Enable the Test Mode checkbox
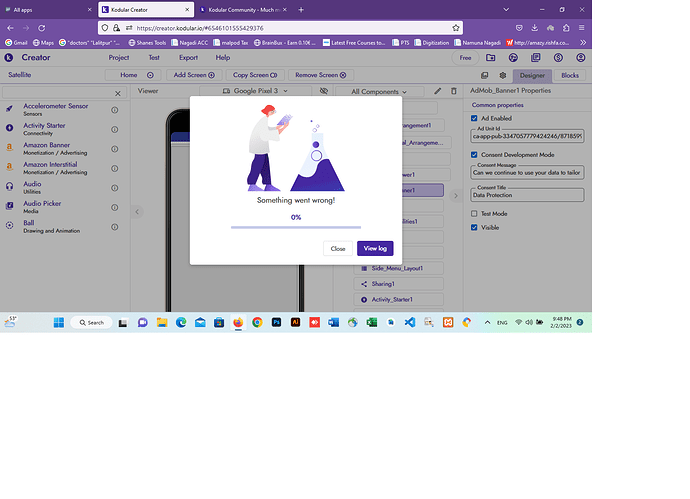Viewport: 690px width, 499px height. [x=474, y=213]
